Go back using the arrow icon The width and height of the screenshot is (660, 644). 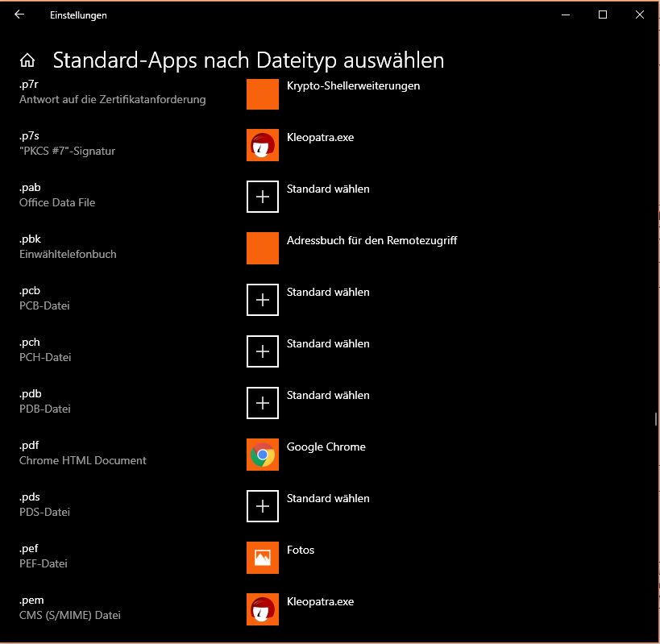pyautogui.click(x=19, y=15)
